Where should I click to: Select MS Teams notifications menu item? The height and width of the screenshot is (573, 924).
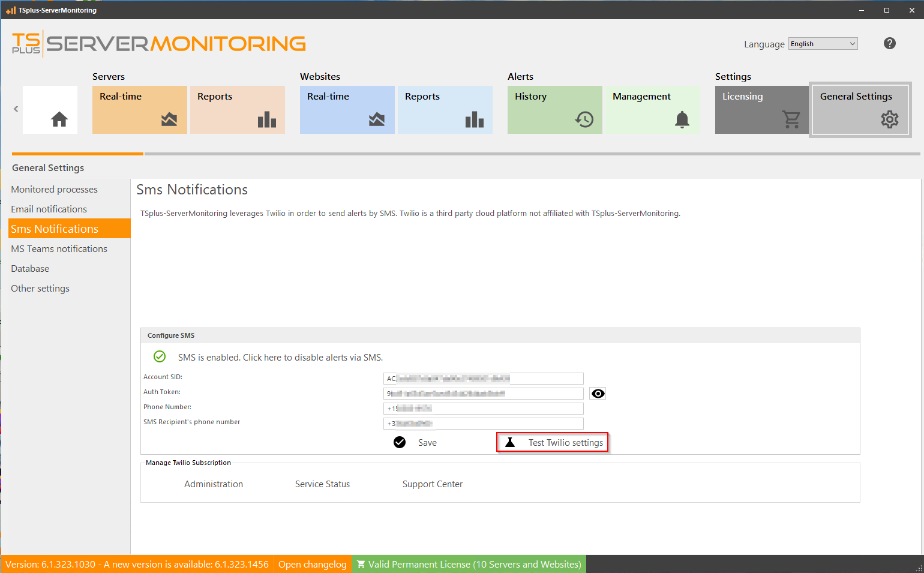(x=59, y=249)
